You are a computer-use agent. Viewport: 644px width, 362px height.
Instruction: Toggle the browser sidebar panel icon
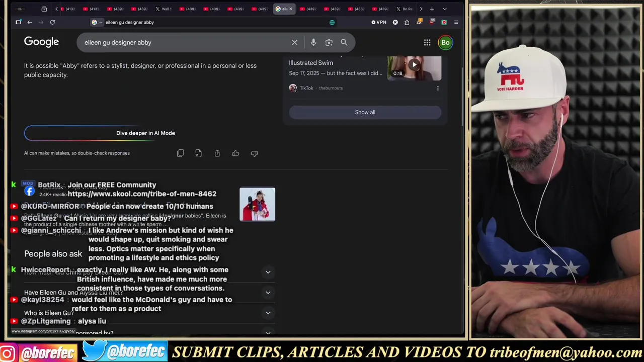19,22
